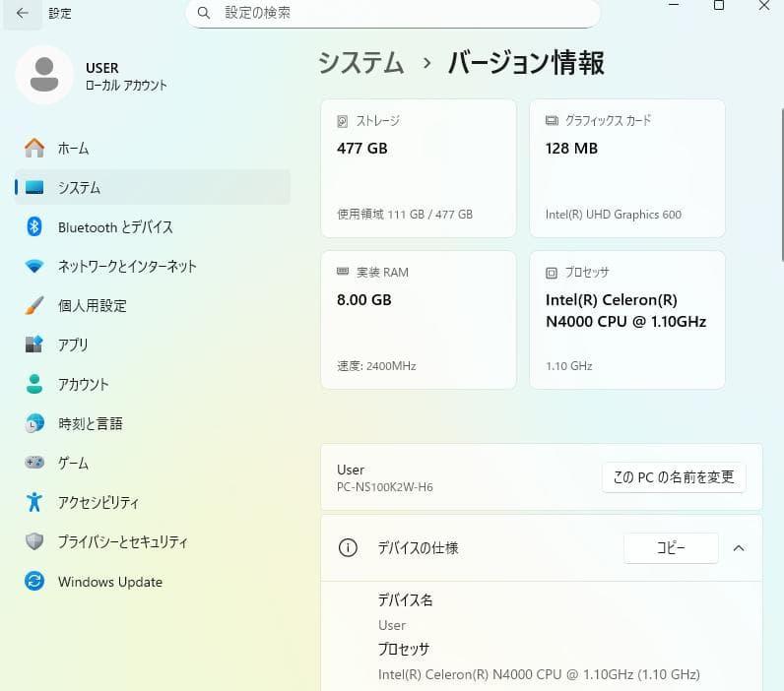Click Intel(R) UHD Graphics 600 text
Screen dimensions: 784x691
613,215
